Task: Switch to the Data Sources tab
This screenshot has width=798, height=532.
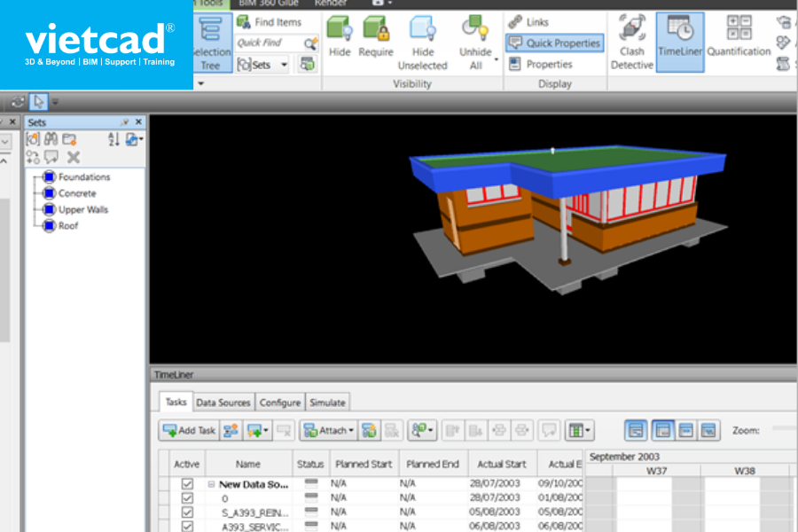Action: (x=223, y=403)
